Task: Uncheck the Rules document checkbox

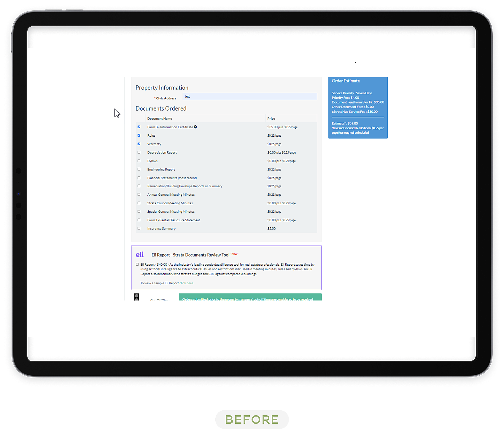Action: [x=139, y=135]
